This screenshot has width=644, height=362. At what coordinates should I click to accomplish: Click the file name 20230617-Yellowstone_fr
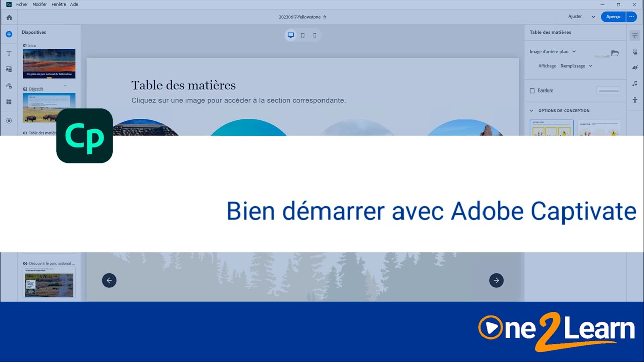[302, 17]
